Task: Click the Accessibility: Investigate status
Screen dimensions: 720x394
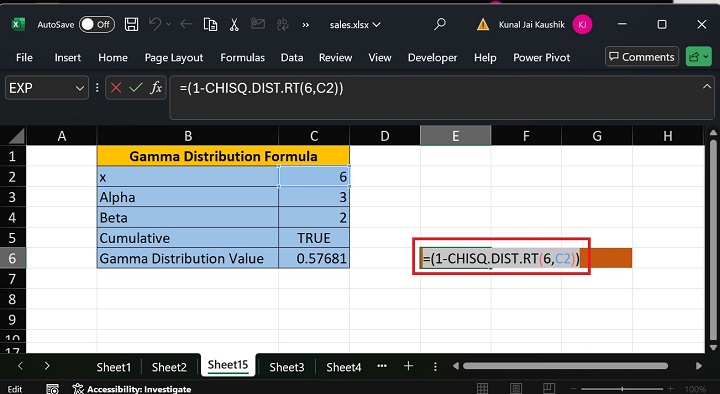Action: coord(132,389)
